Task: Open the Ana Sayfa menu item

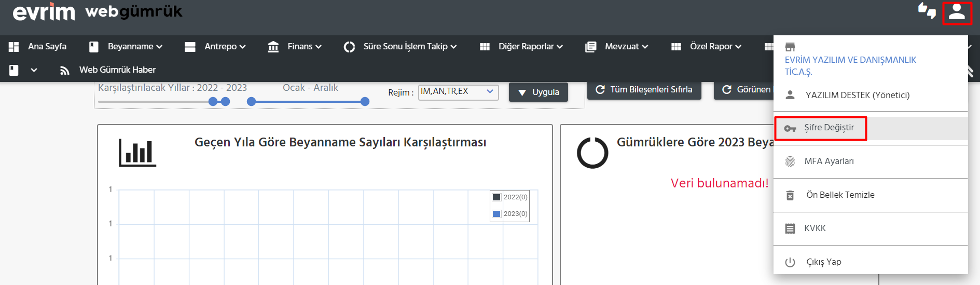Action: 47,46
